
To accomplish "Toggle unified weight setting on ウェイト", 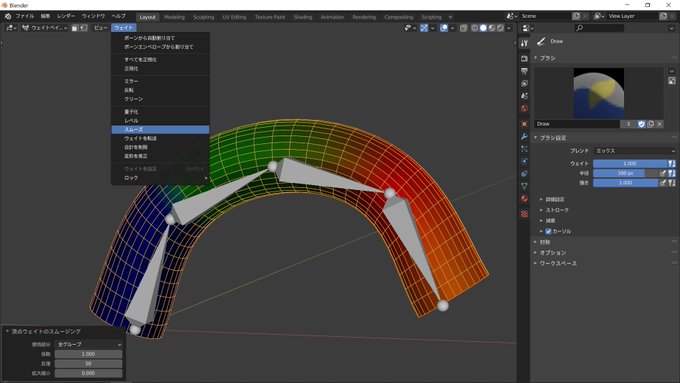I will (671, 164).
